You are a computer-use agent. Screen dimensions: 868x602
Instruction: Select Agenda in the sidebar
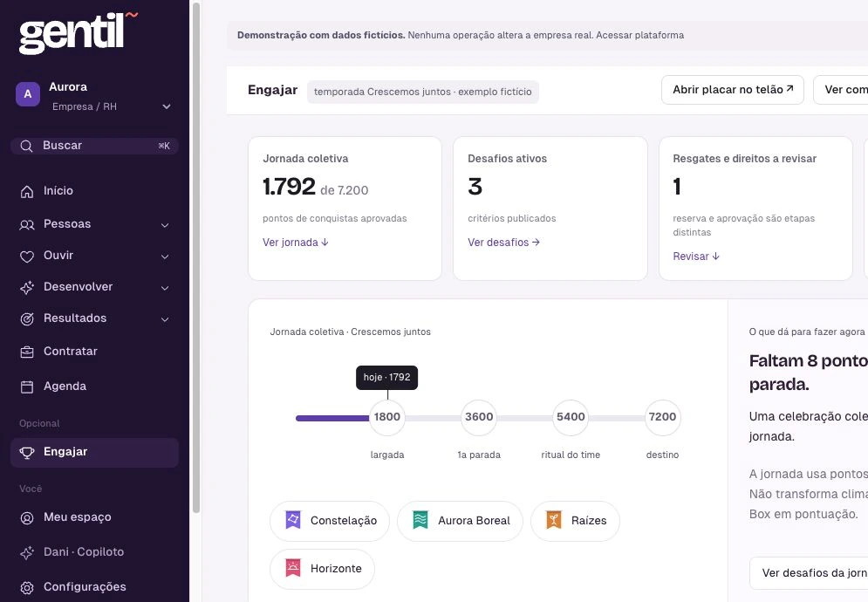pyautogui.click(x=94, y=387)
